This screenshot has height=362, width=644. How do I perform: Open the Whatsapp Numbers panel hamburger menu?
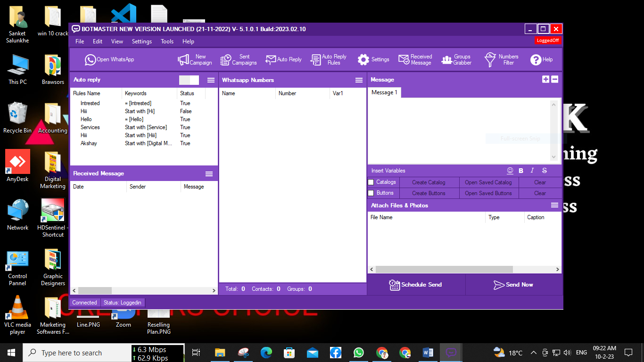point(359,80)
